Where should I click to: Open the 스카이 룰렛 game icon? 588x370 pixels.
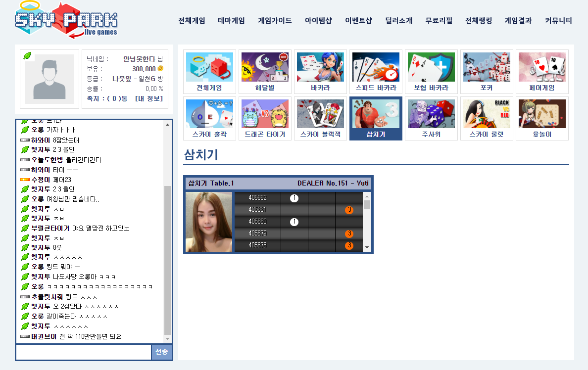tap(487, 119)
